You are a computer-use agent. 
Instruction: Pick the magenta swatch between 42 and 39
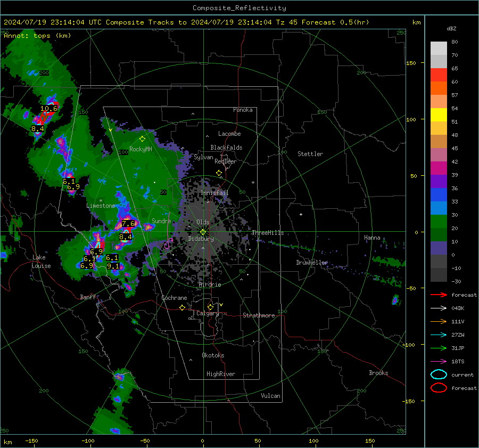439,168
